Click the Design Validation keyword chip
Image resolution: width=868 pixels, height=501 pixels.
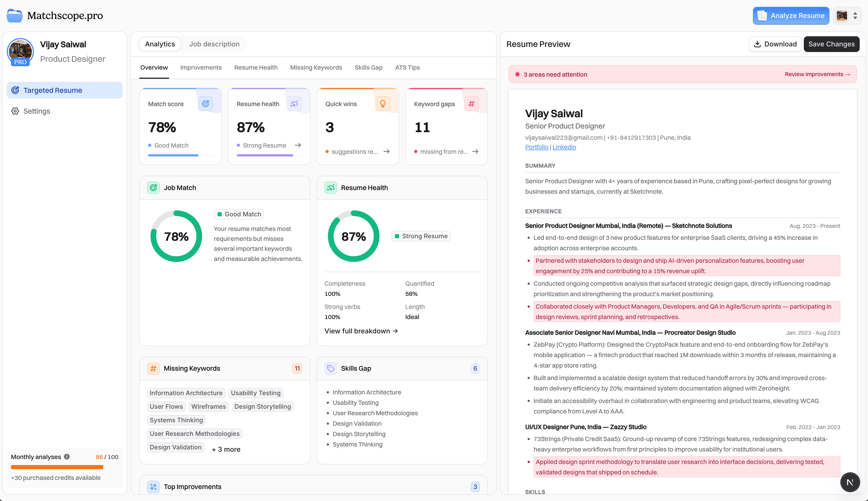click(x=176, y=447)
